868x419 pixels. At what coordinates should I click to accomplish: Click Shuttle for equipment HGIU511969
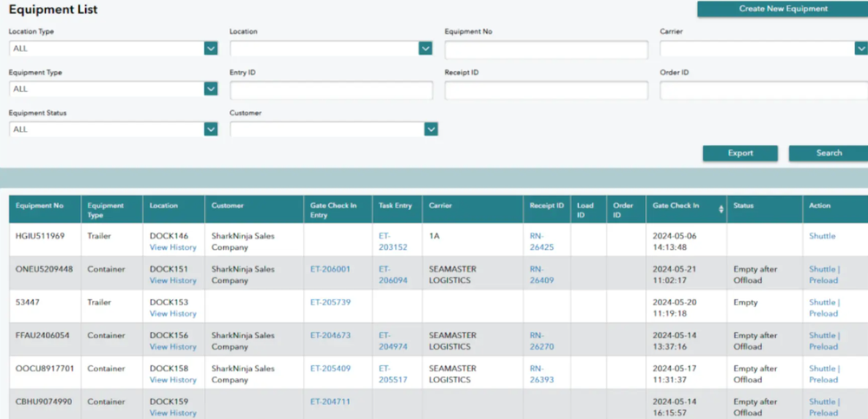(822, 236)
